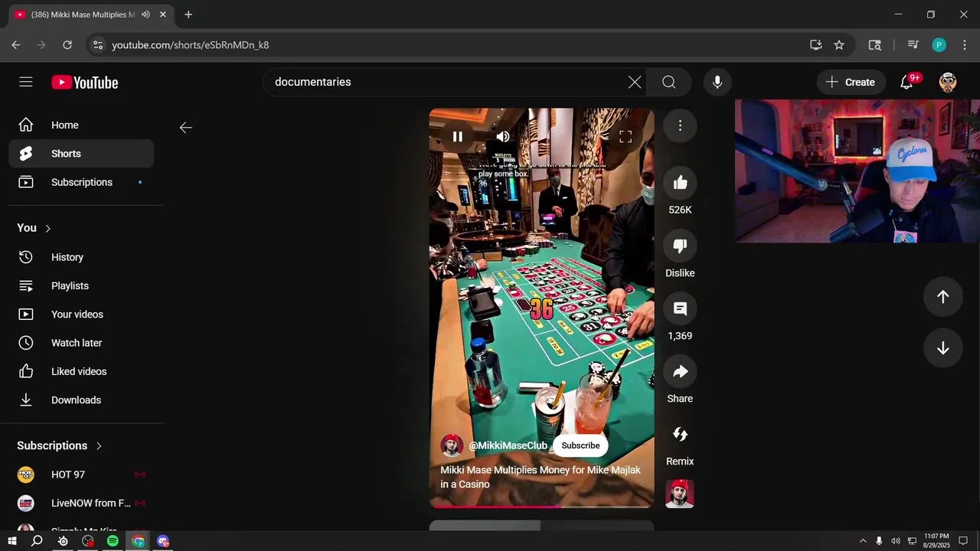The height and width of the screenshot is (551, 980).
Task: Click the sound thumbnail below Remix
Action: [680, 494]
